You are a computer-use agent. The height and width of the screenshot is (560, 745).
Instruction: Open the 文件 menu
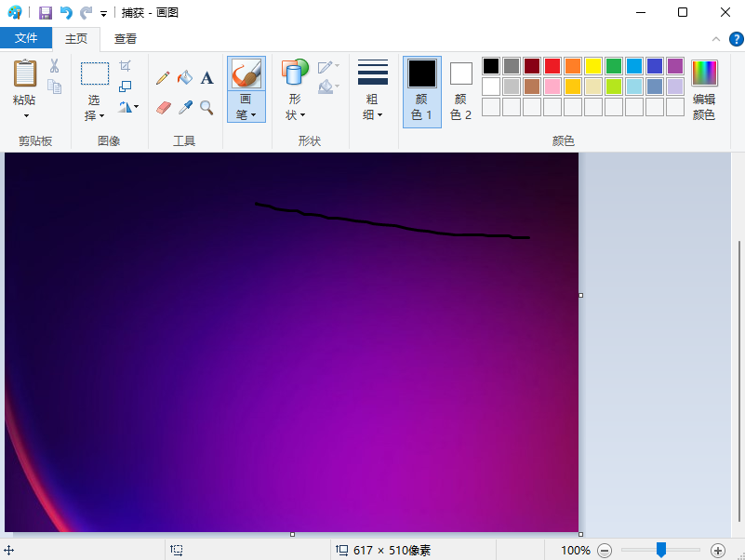(x=26, y=38)
